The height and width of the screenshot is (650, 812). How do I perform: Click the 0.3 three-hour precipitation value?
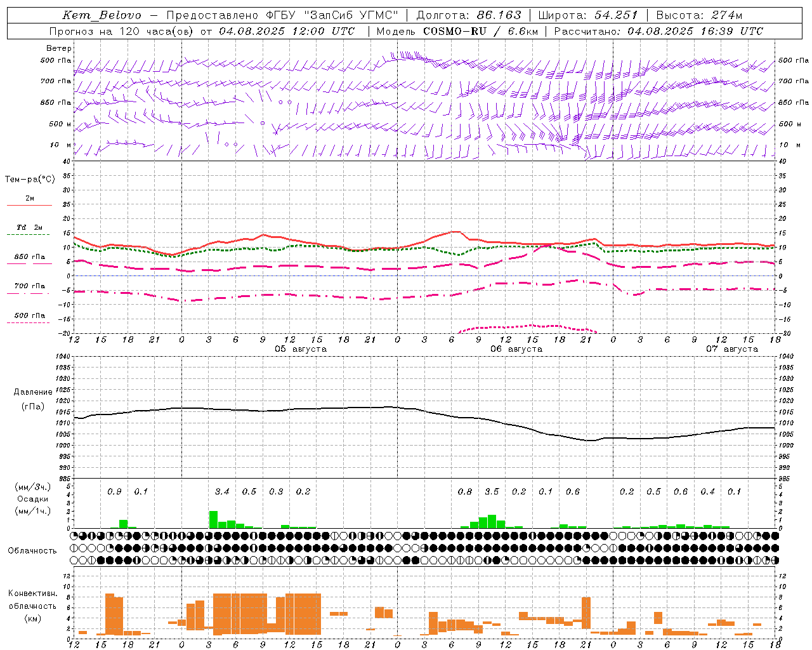tap(276, 492)
